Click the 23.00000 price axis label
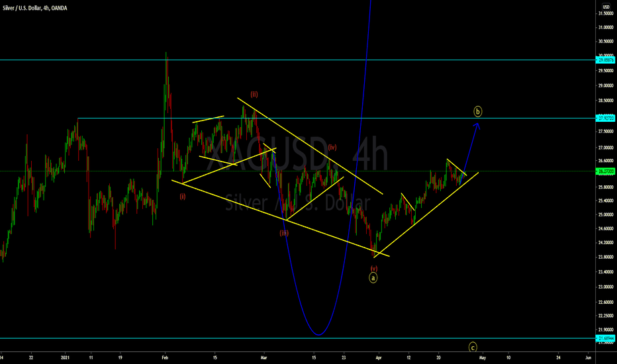The height and width of the screenshot is (364, 617). tap(606, 287)
